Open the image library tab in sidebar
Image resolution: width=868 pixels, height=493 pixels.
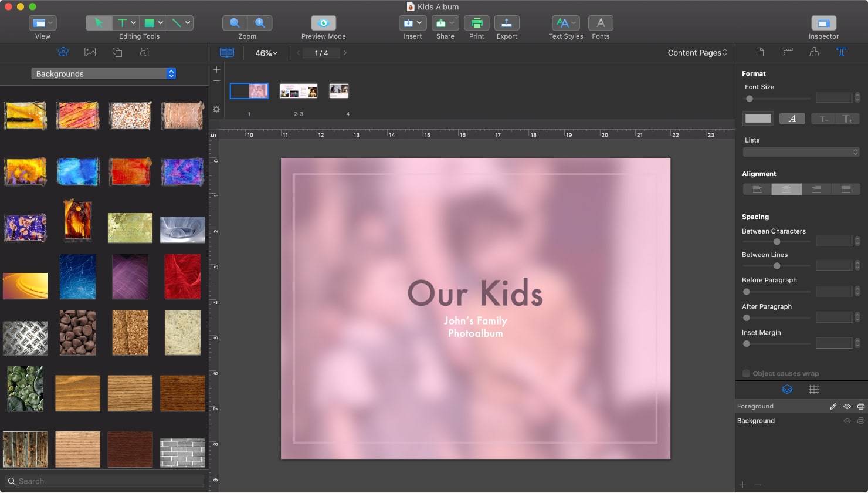click(x=90, y=52)
